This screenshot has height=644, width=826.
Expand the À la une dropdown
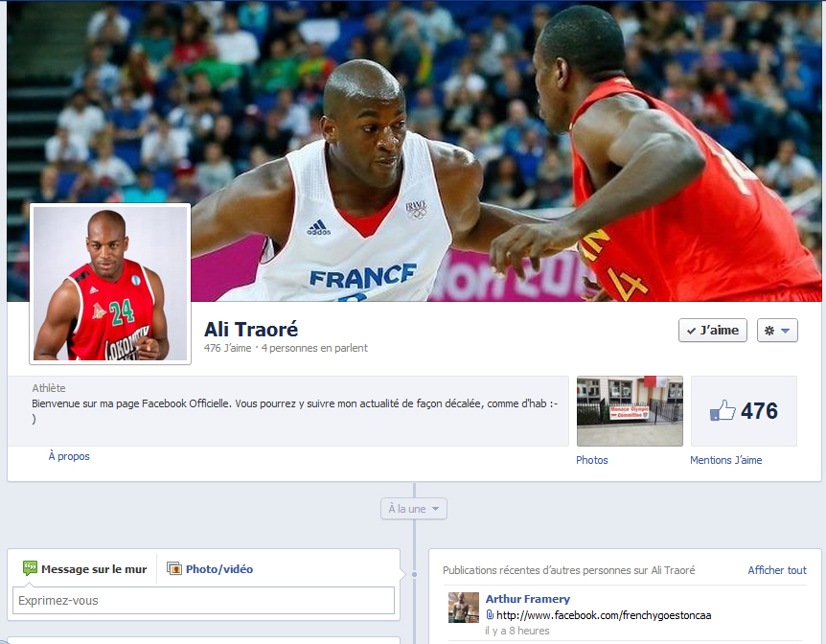tap(413, 509)
